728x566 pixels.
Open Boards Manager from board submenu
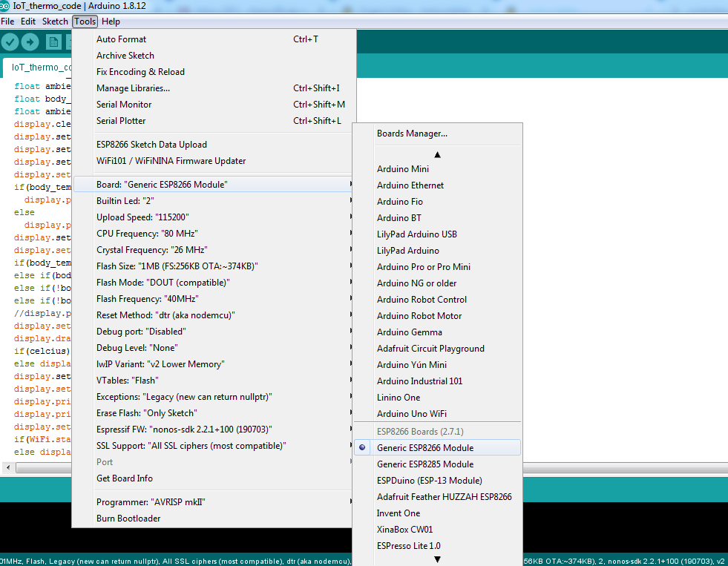(437, 134)
